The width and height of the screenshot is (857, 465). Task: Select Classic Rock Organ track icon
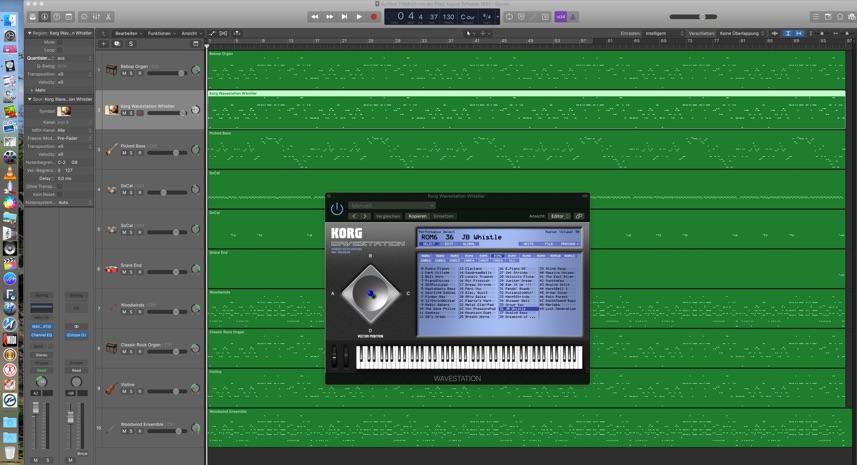[x=111, y=348]
